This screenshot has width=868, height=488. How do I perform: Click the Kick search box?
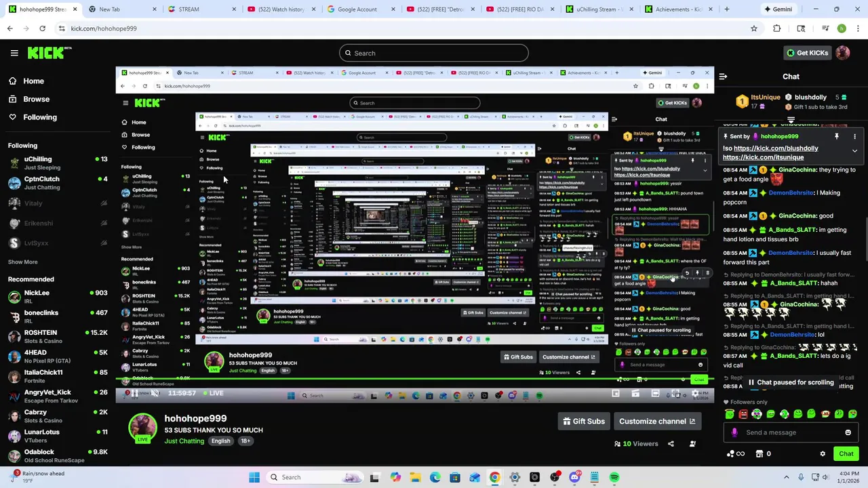433,53
